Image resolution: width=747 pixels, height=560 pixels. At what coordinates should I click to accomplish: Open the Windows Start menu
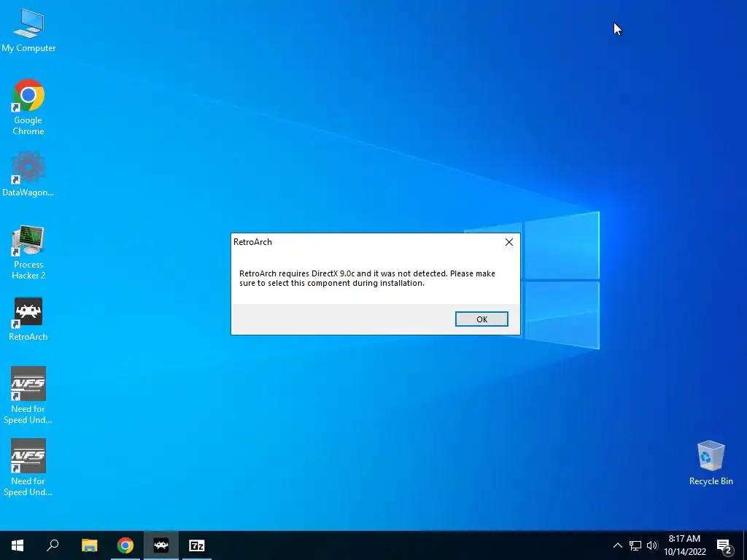tap(18, 545)
